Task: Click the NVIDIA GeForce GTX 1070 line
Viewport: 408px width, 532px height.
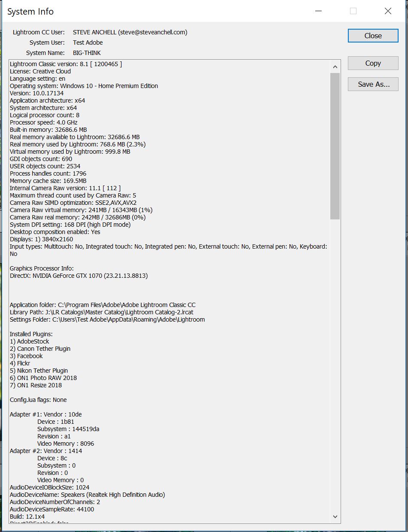Action: click(x=79, y=276)
